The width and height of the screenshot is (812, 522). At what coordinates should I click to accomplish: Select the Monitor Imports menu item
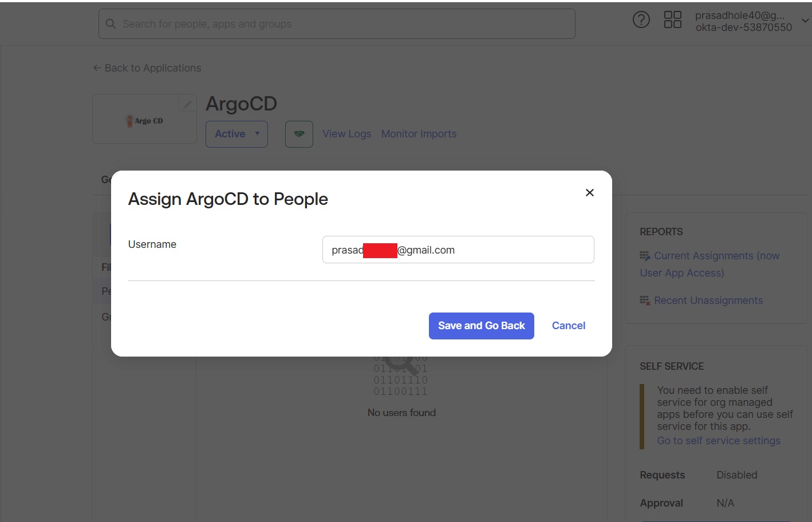419,133
